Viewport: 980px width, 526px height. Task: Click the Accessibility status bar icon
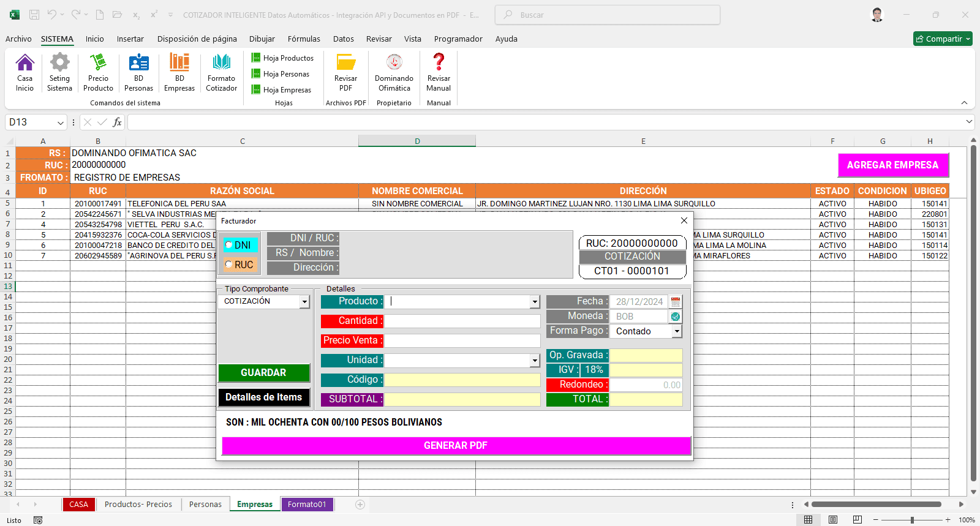pyautogui.click(x=37, y=520)
